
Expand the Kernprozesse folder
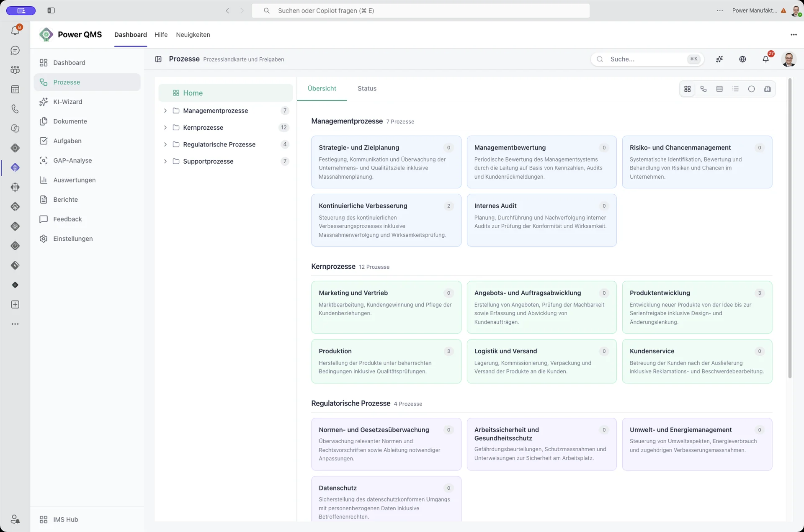pyautogui.click(x=165, y=127)
